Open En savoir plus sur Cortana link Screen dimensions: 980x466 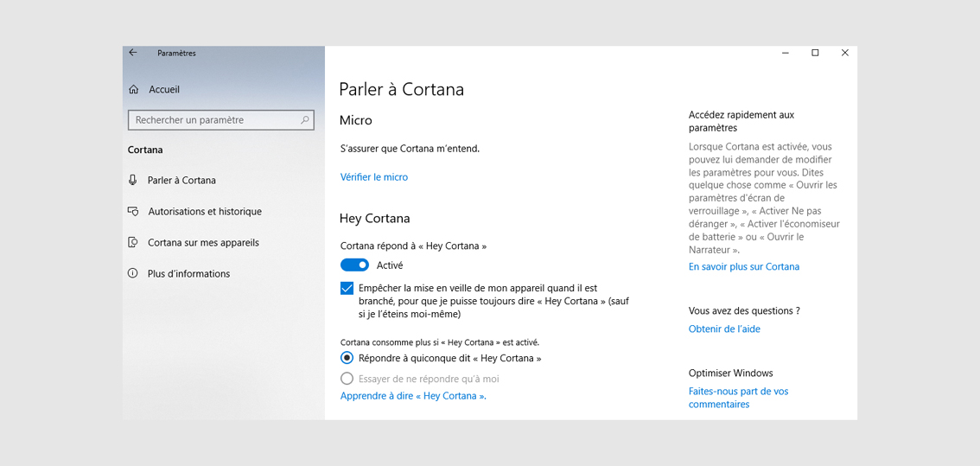744,266
